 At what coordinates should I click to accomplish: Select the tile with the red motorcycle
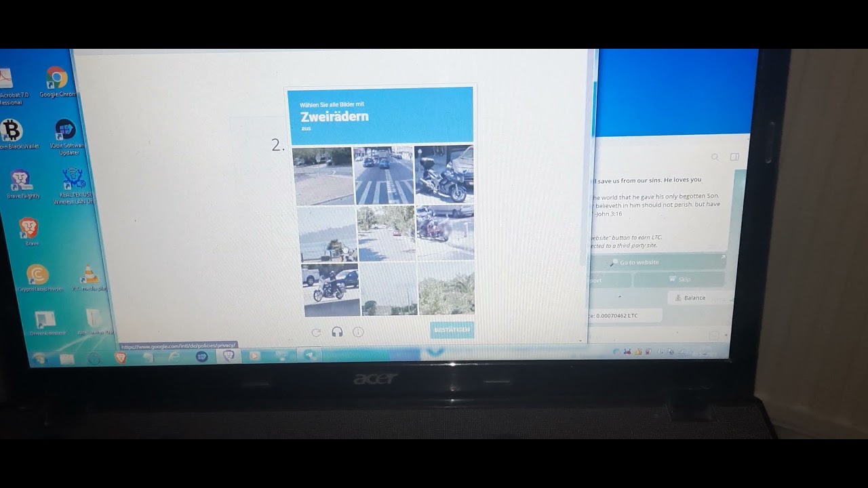pyautogui.click(x=446, y=232)
